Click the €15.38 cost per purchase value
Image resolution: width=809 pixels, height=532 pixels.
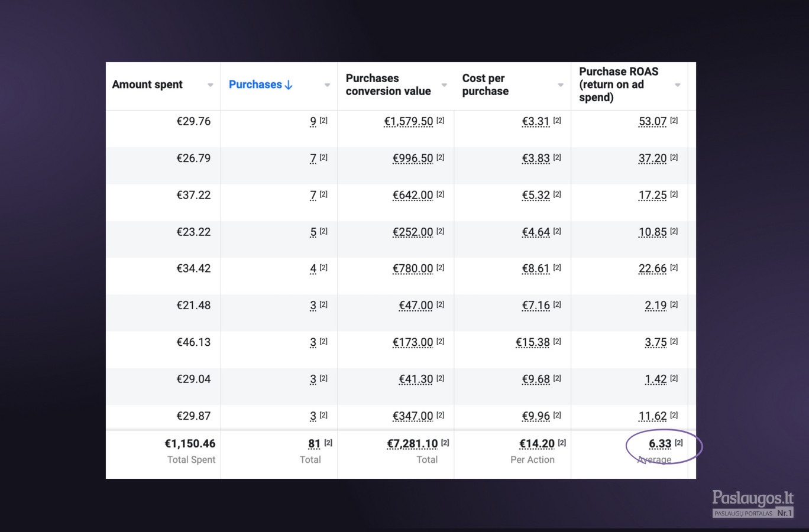(x=533, y=342)
